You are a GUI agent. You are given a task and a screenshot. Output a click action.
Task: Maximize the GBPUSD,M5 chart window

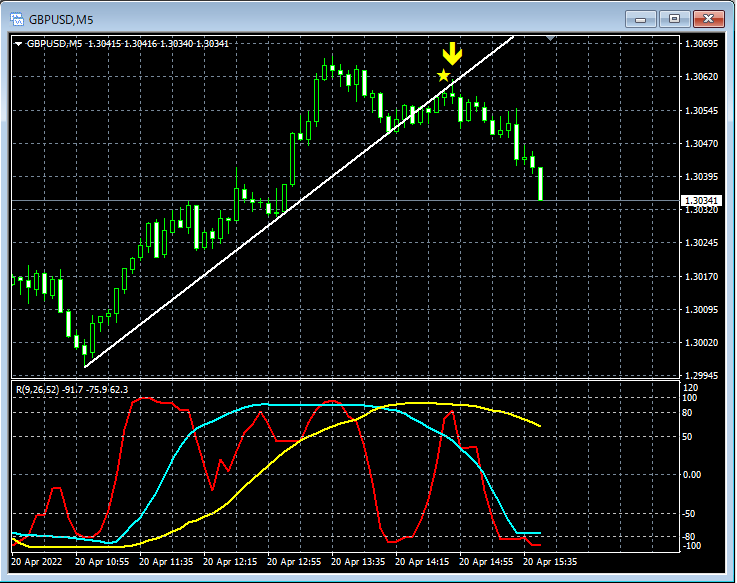[x=674, y=19]
